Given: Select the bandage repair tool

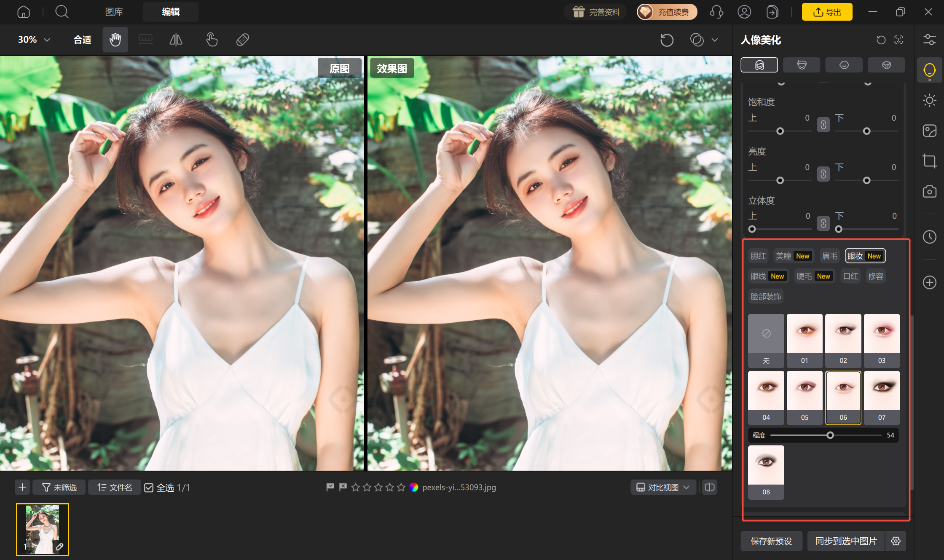Looking at the screenshot, I should (243, 40).
